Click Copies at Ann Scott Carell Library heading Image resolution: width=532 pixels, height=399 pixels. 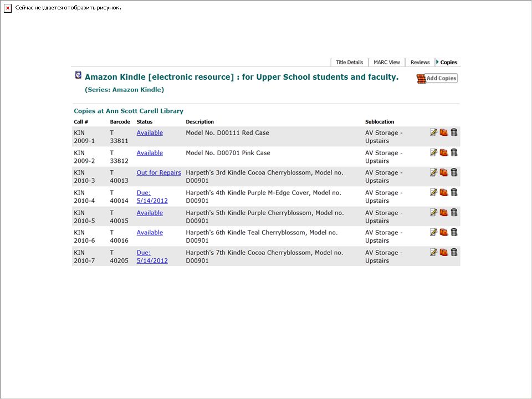click(x=128, y=111)
